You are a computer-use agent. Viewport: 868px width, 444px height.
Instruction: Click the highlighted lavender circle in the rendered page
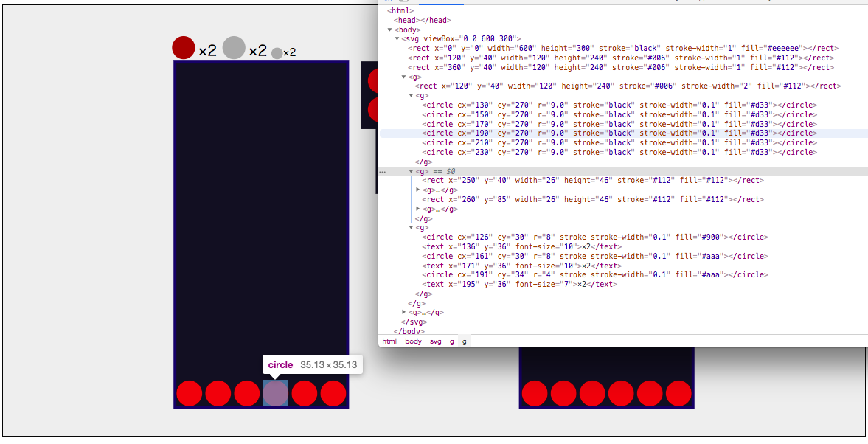(x=275, y=393)
